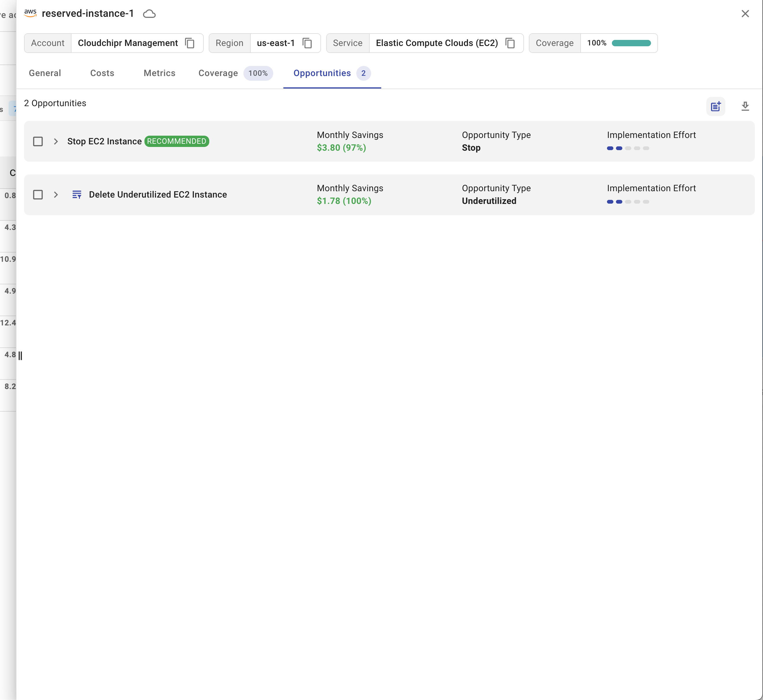The width and height of the screenshot is (763, 700).
Task: Click the filter-list icon on Delete Underutilized row
Action: coord(77,195)
